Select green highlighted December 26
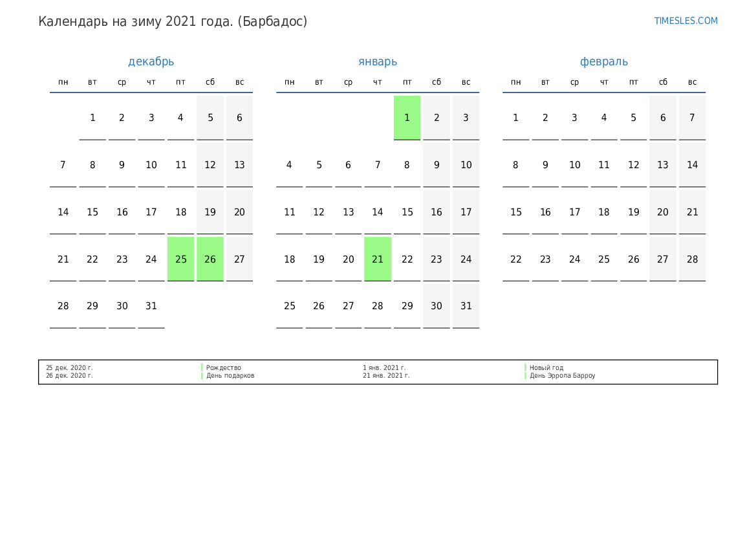 [x=210, y=259]
